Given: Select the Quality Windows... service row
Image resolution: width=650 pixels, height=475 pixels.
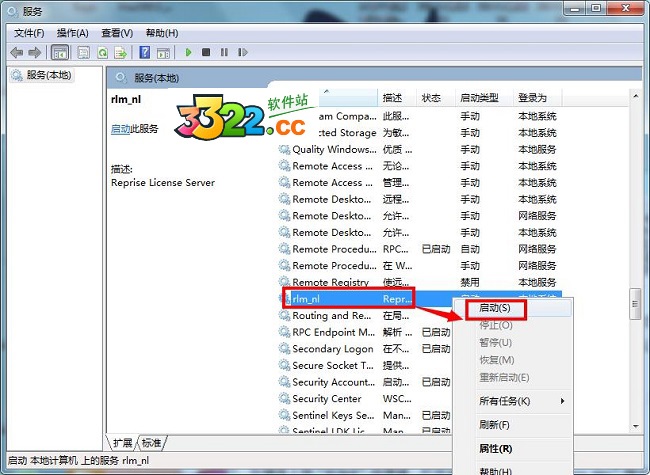Looking at the screenshot, I should tap(420, 150).
